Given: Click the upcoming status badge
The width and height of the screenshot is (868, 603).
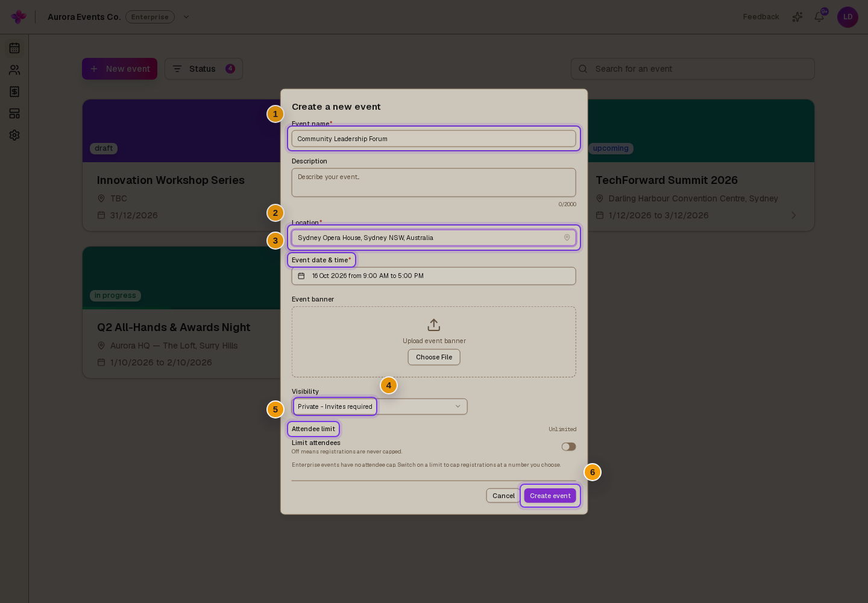Looking at the screenshot, I should [x=611, y=148].
